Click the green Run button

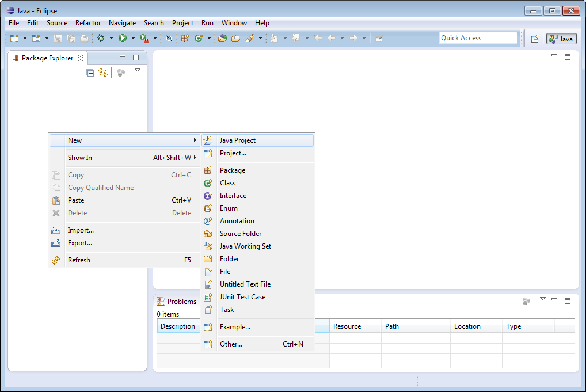click(x=123, y=38)
